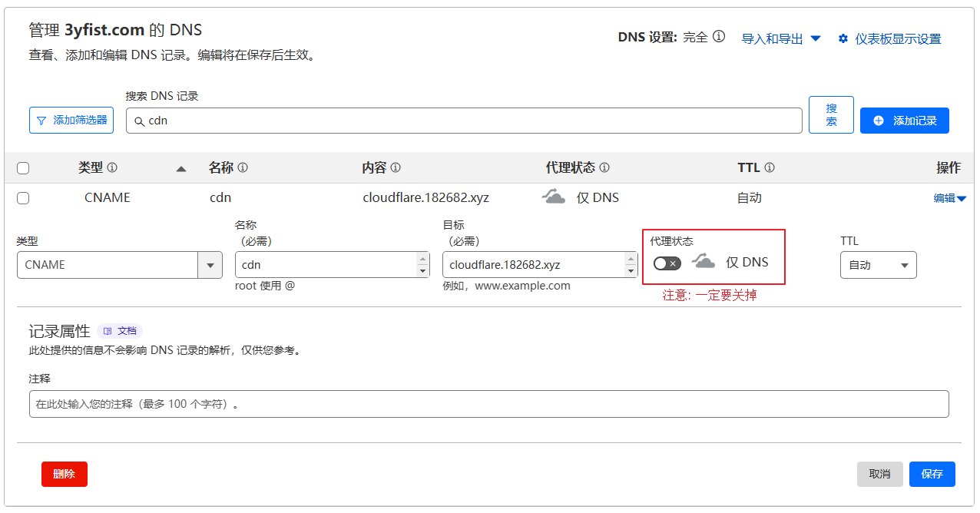Click the 记录属性 heading
The image size is (980, 513).
pos(60,331)
